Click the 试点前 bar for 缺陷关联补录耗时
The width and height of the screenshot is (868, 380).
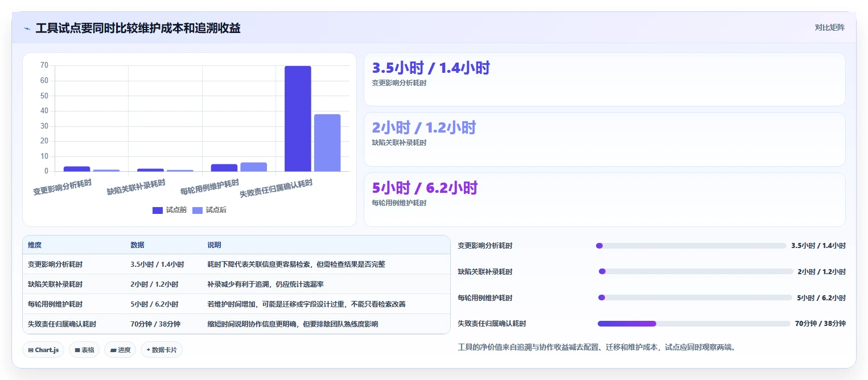[150, 170]
